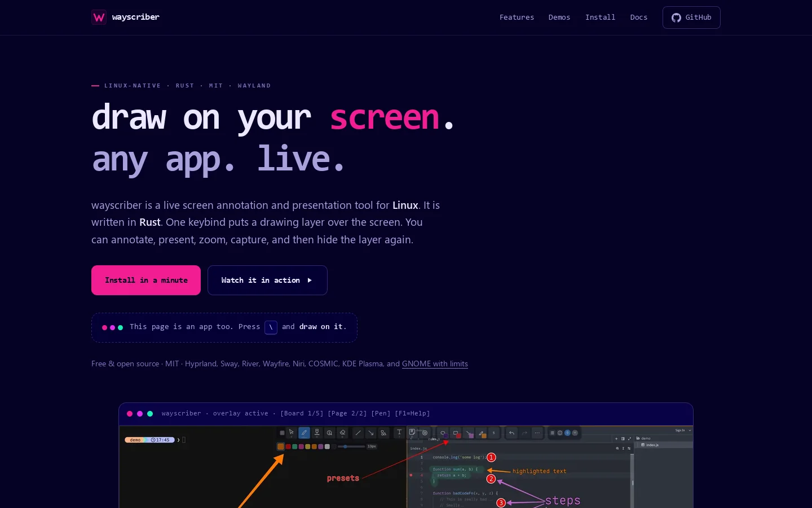The width and height of the screenshot is (812, 508).
Task: Click the Redo arrow in demo toolbar
Action: 524,433
